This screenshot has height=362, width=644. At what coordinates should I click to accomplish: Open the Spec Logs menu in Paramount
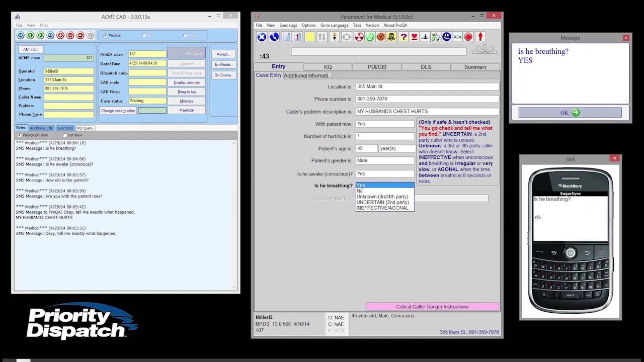click(288, 25)
